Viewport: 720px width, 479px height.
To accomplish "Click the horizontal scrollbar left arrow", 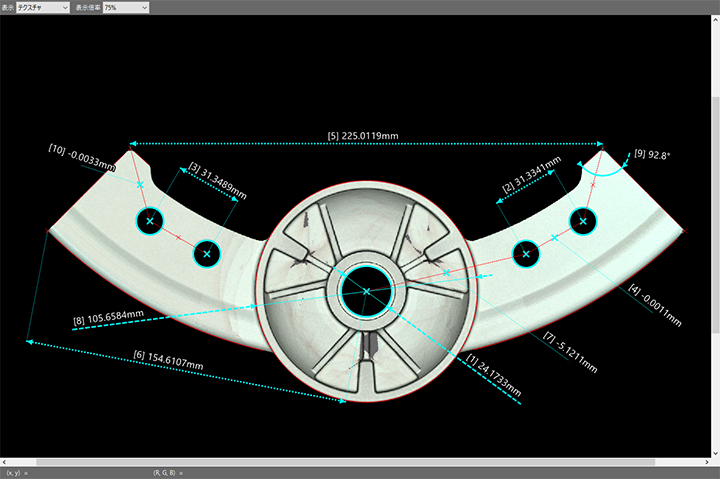I will point(5,462).
